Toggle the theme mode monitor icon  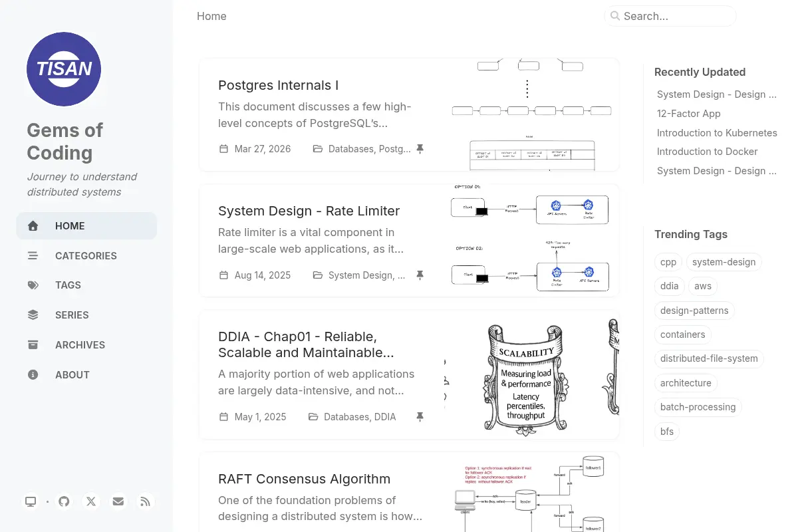coord(31,501)
